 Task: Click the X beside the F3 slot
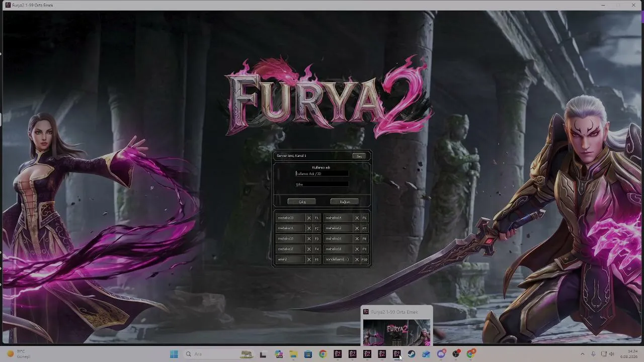pos(309,239)
